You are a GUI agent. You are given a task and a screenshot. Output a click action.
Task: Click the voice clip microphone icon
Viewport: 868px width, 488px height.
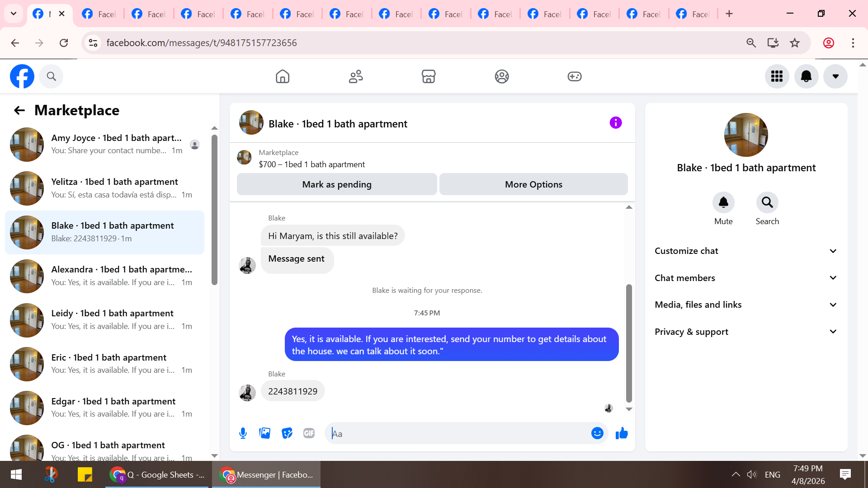tap(243, 433)
